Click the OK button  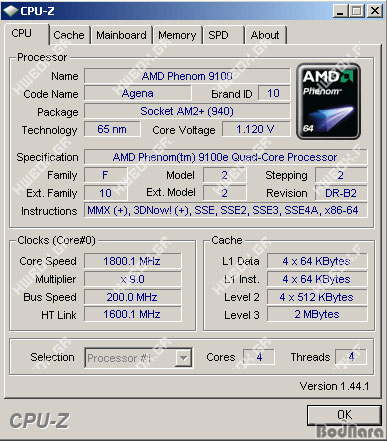point(344,415)
